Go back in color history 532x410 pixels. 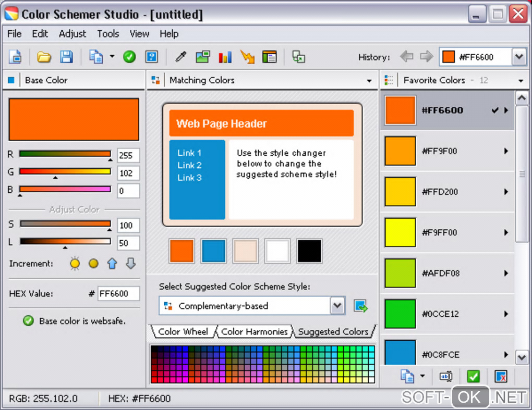coord(406,56)
